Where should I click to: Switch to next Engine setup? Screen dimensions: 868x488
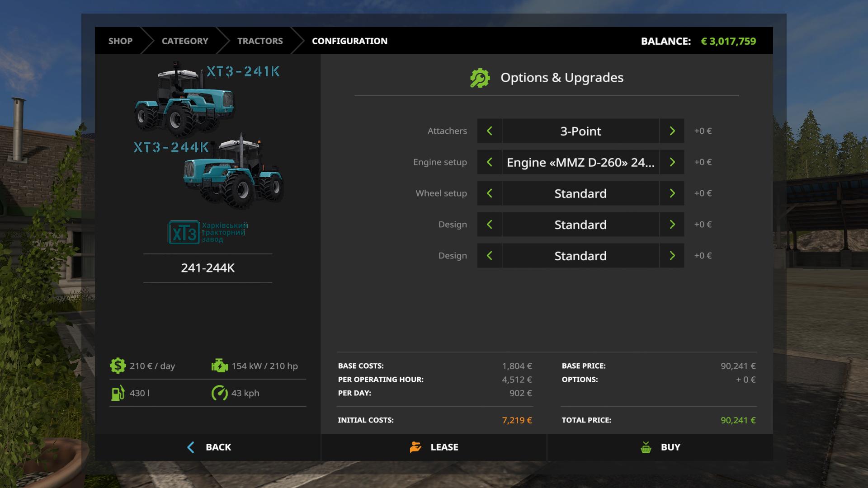pos(672,162)
